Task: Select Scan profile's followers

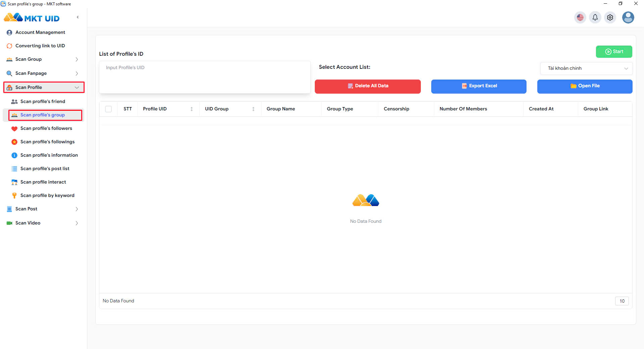Action: [x=46, y=129]
